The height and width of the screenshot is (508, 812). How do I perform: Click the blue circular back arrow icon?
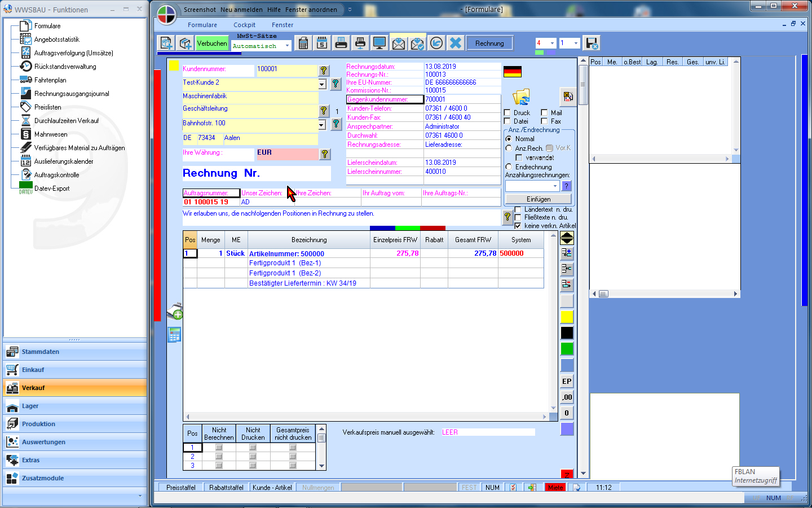[x=436, y=43]
